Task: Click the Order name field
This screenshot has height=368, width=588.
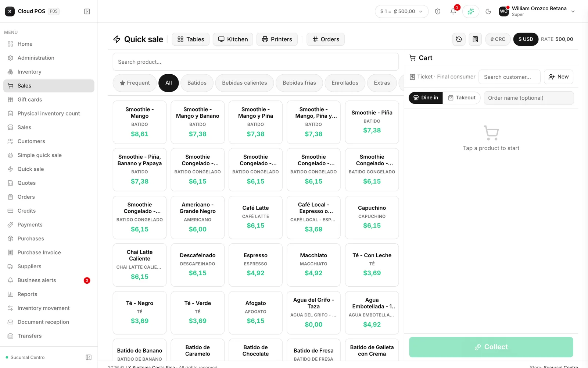Action: tap(529, 98)
